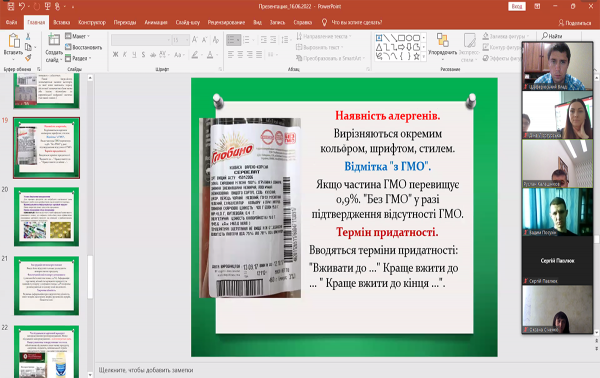Click the Save icon in title bar

(x=11, y=6)
